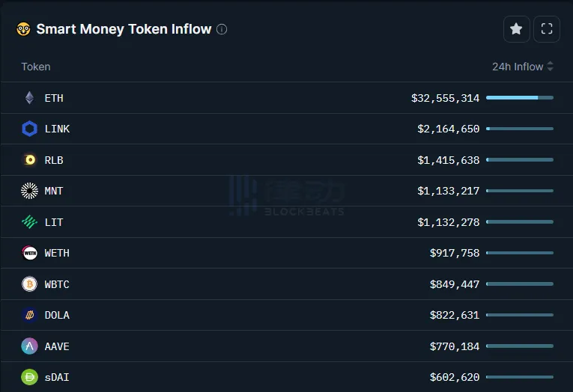Click the sDAI token icon
Viewport: 573px width, 392px height.
tap(30, 377)
